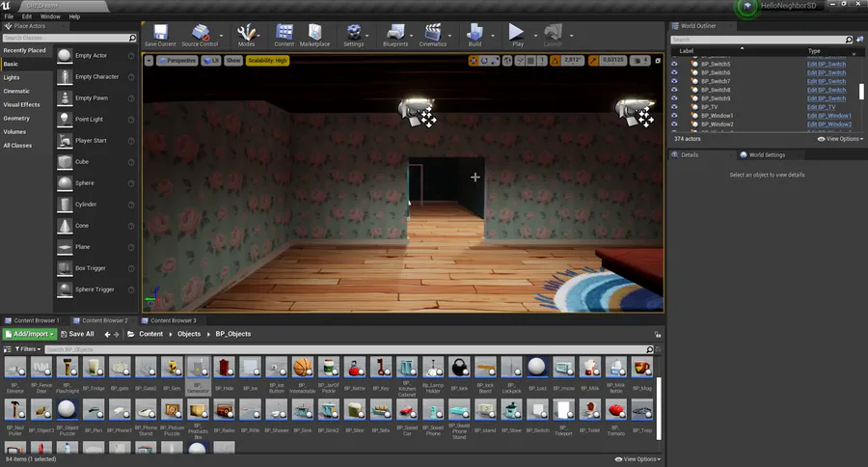Click the surface snapping icon in viewport
Screen dimensions: 868x467
click(520, 61)
